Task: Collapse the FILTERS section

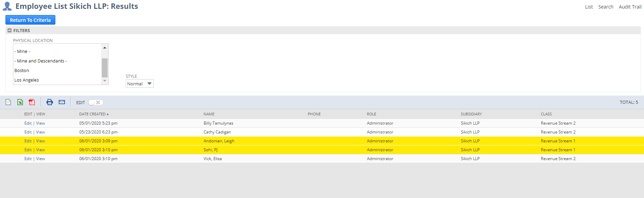Action: pyautogui.click(x=10, y=30)
